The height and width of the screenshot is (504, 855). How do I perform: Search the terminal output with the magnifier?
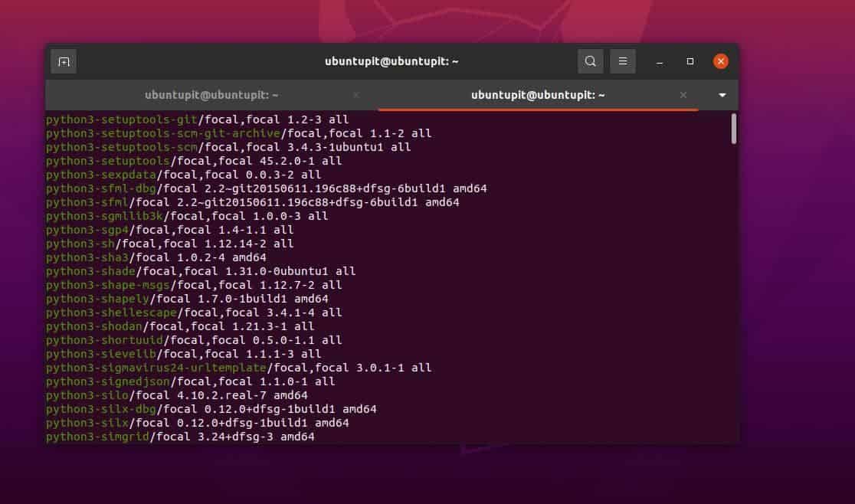[x=591, y=61]
